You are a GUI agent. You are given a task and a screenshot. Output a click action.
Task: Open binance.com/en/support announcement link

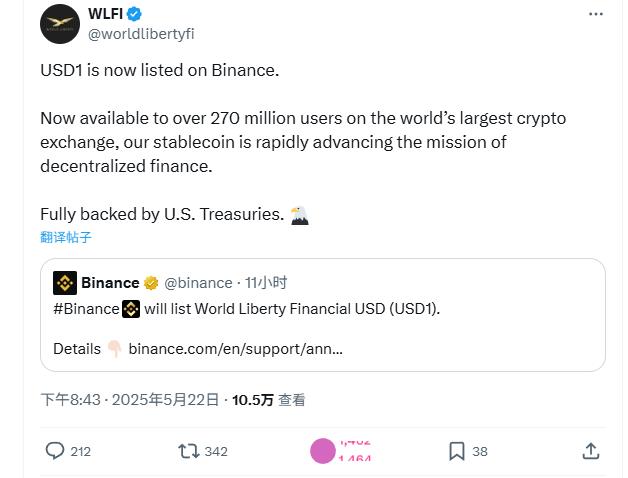[x=236, y=349]
